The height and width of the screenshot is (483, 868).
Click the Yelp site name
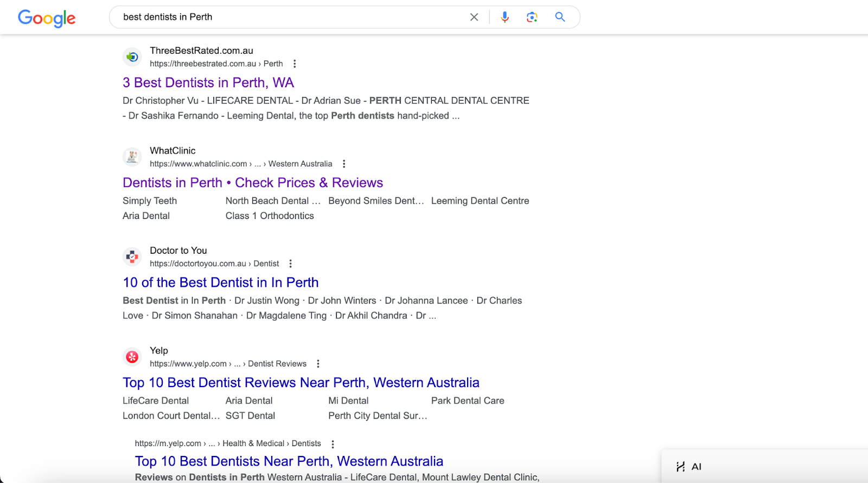pos(159,351)
